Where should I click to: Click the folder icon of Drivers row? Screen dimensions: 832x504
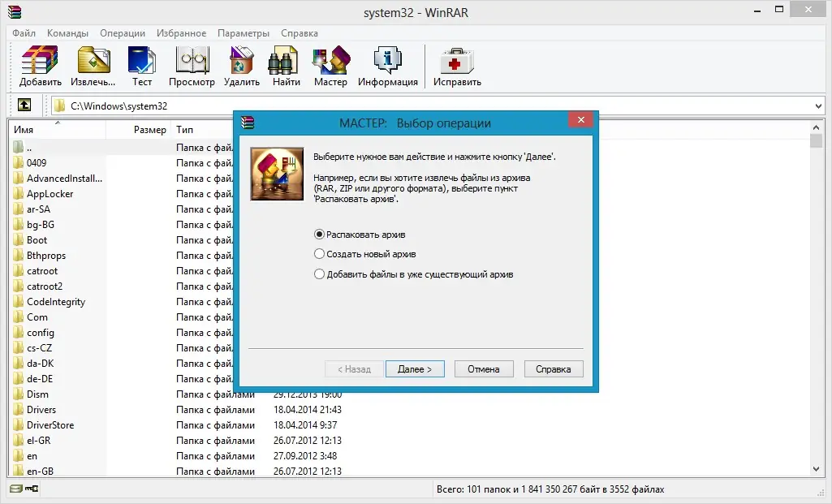(18, 410)
